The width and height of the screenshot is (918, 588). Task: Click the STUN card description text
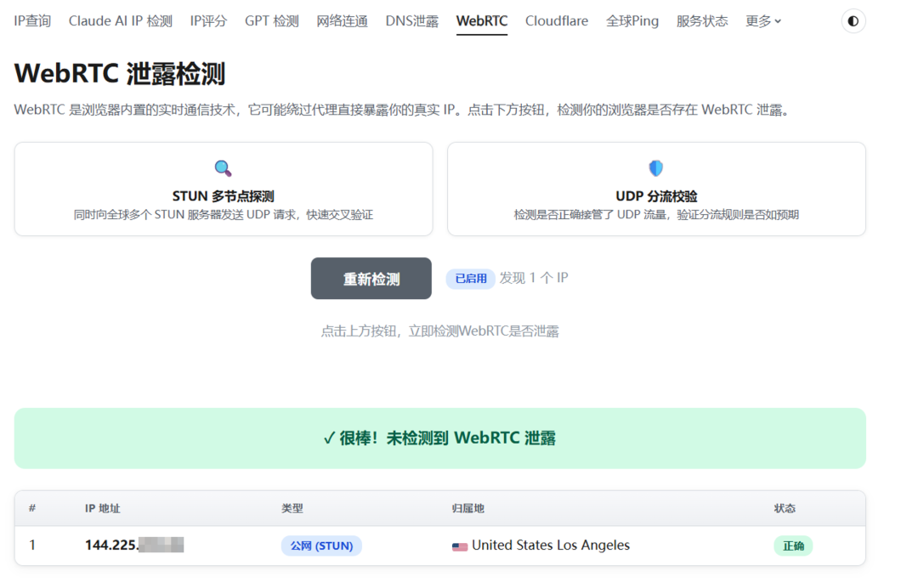coord(223,215)
